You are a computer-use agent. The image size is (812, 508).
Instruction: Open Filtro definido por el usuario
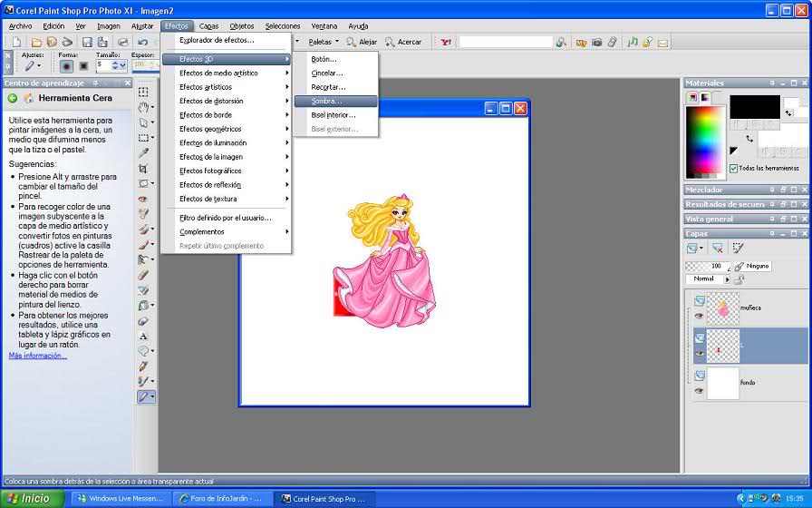[227, 219]
